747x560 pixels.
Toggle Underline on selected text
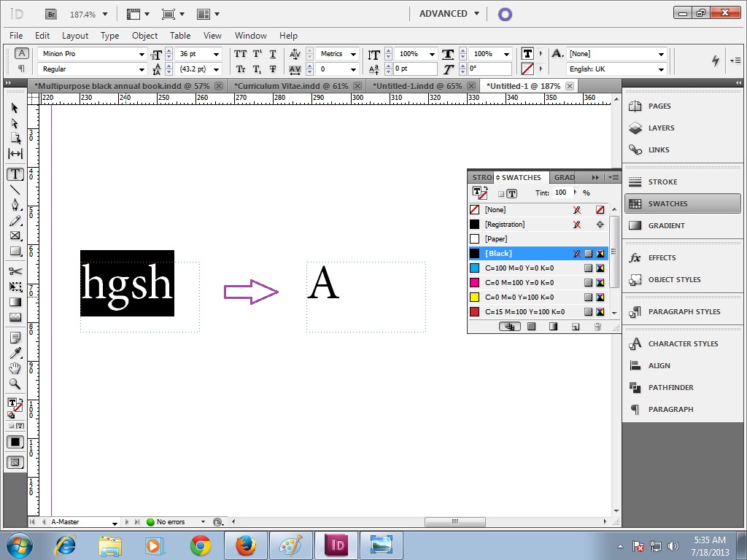273,54
